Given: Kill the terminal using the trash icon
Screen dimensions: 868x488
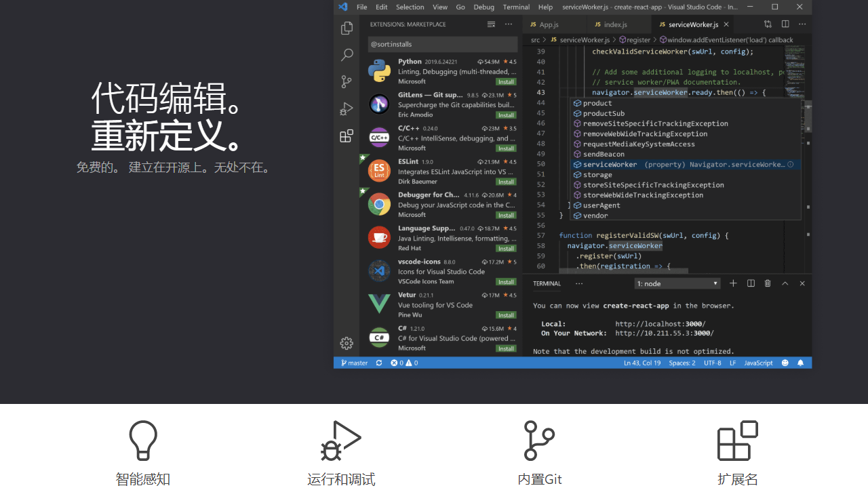Looking at the screenshot, I should (768, 283).
